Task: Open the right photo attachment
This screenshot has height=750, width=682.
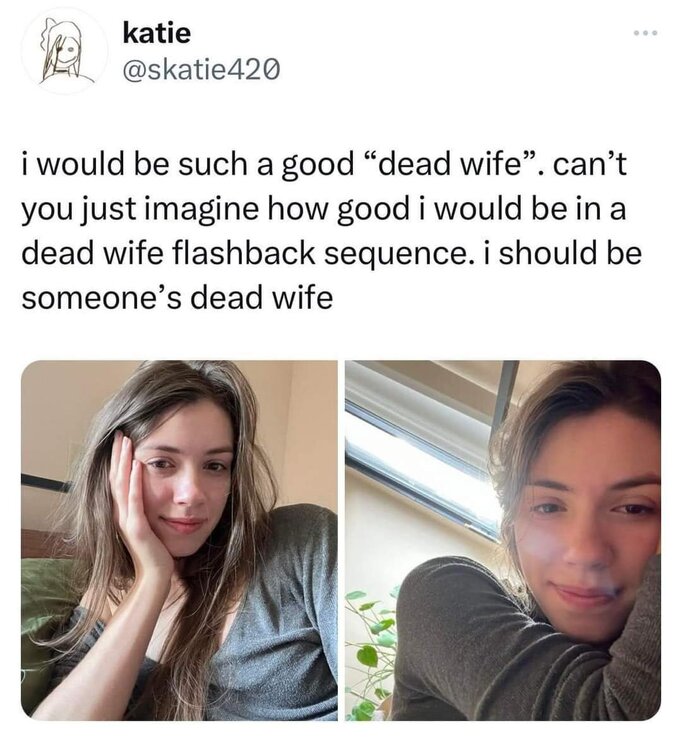Action: click(502, 540)
